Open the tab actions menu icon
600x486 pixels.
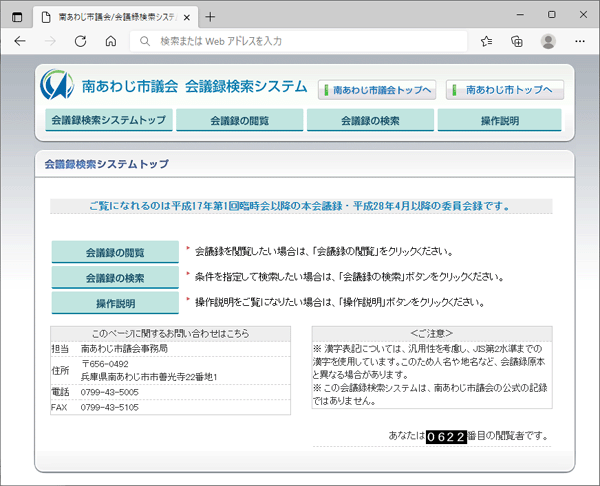[17, 17]
